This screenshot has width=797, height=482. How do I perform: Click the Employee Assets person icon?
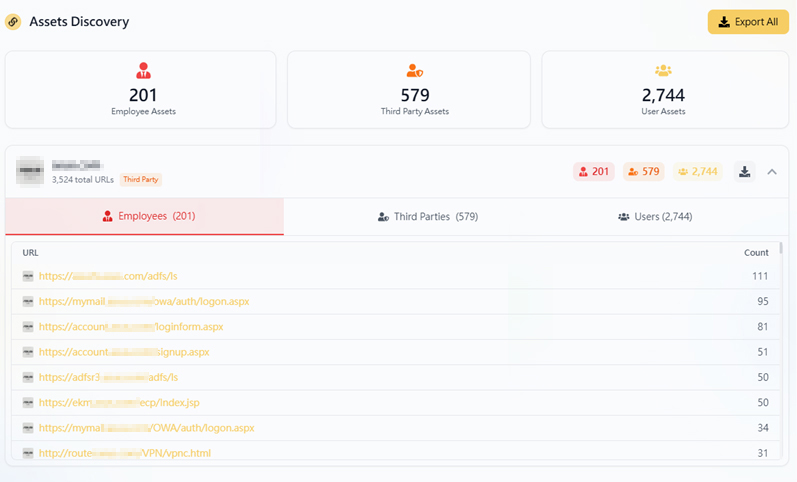(x=143, y=71)
